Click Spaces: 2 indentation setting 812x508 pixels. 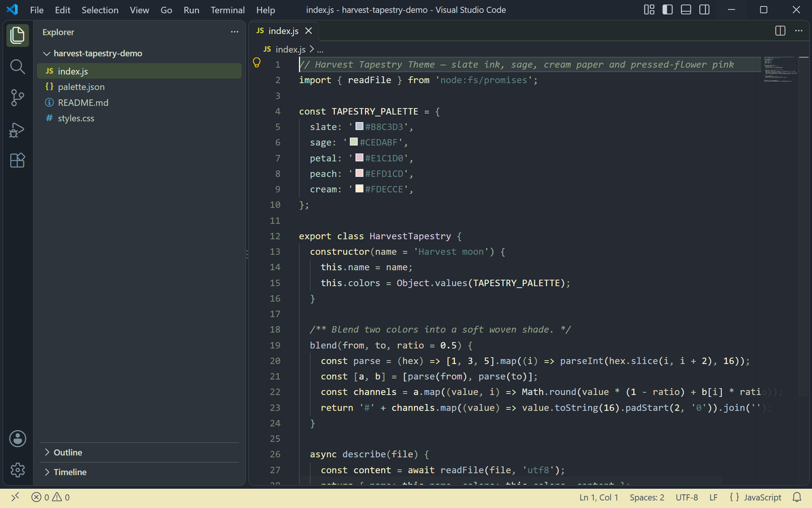click(x=647, y=497)
